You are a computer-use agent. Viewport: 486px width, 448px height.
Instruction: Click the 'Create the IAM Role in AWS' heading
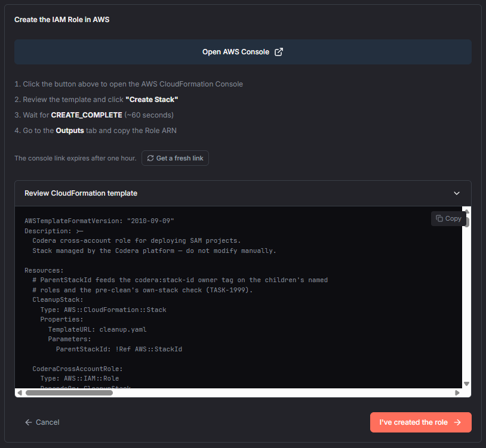tap(61, 20)
